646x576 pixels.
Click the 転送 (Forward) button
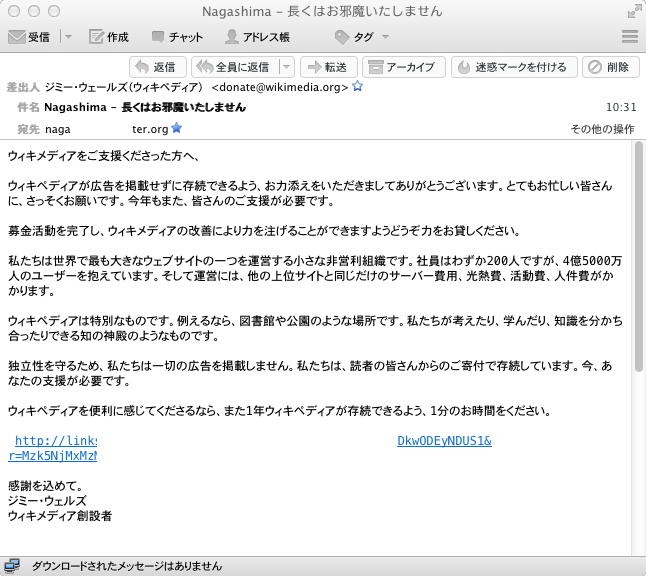(x=328, y=67)
